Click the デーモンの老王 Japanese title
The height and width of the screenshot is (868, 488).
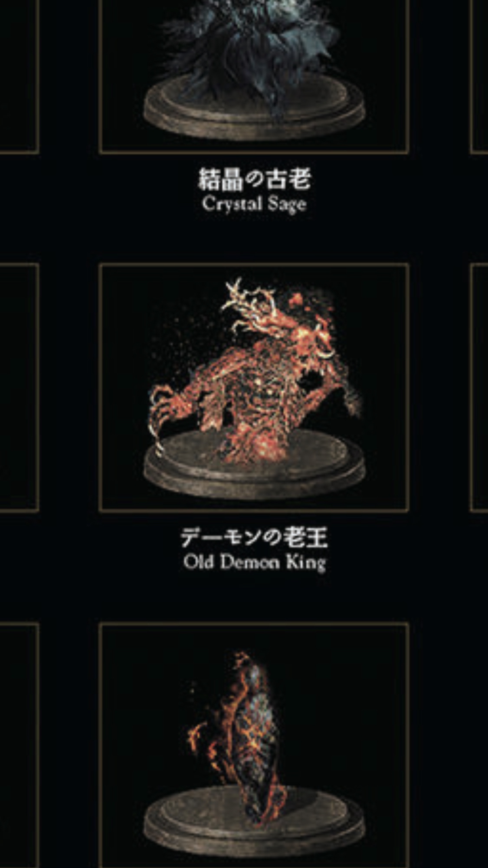(254, 538)
